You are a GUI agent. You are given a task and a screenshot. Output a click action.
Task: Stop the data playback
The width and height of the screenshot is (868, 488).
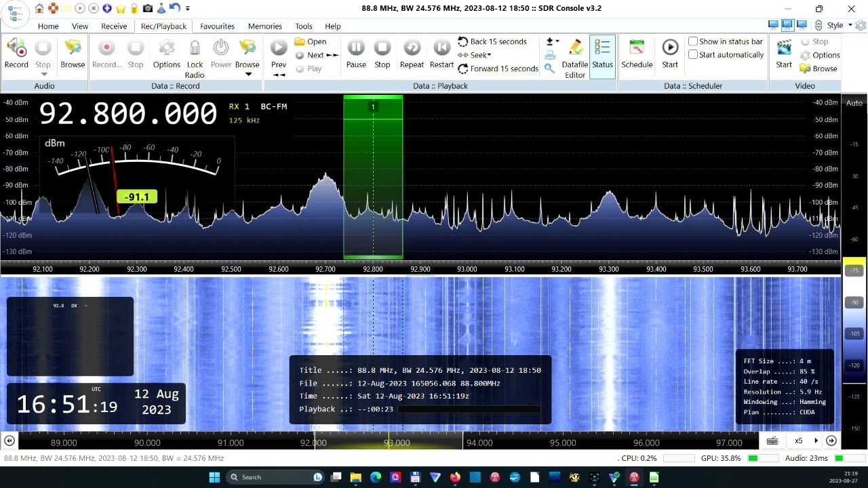tap(382, 54)
